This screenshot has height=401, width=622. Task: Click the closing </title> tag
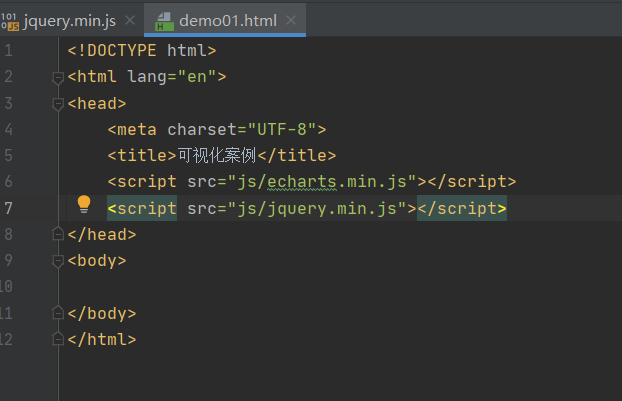297,155
